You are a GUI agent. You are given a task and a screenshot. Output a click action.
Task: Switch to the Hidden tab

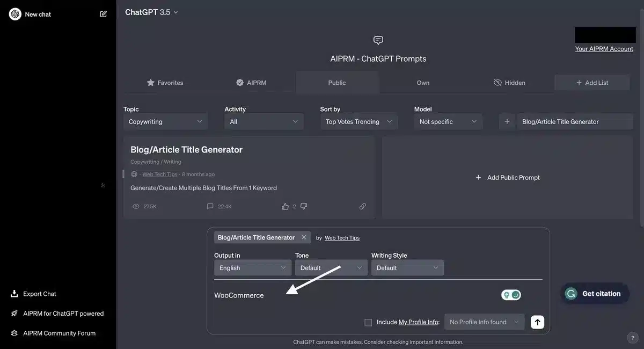(x=509, y=83)
